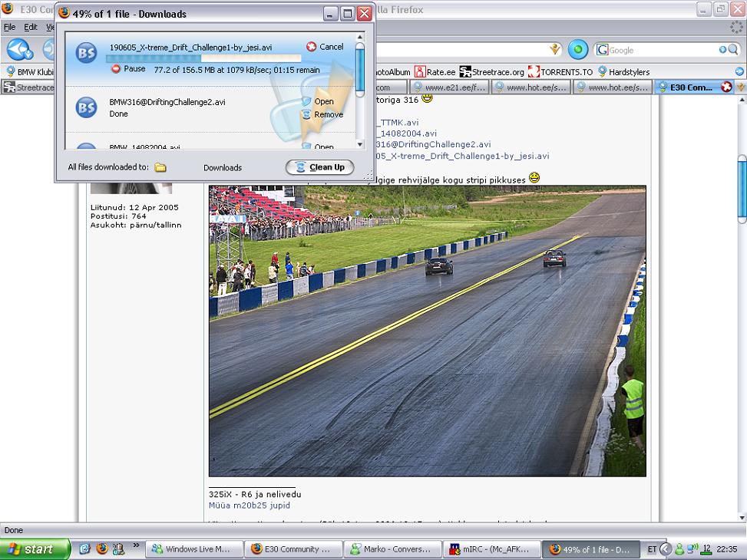Click the Show Desktop quick launch icon
This screenshot has height=560, width=747.
click(84, 549)
